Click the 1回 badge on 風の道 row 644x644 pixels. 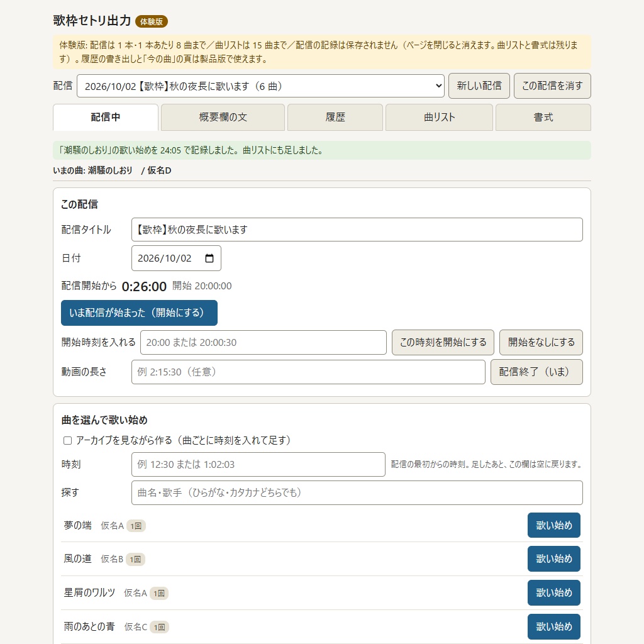(136, 559)
